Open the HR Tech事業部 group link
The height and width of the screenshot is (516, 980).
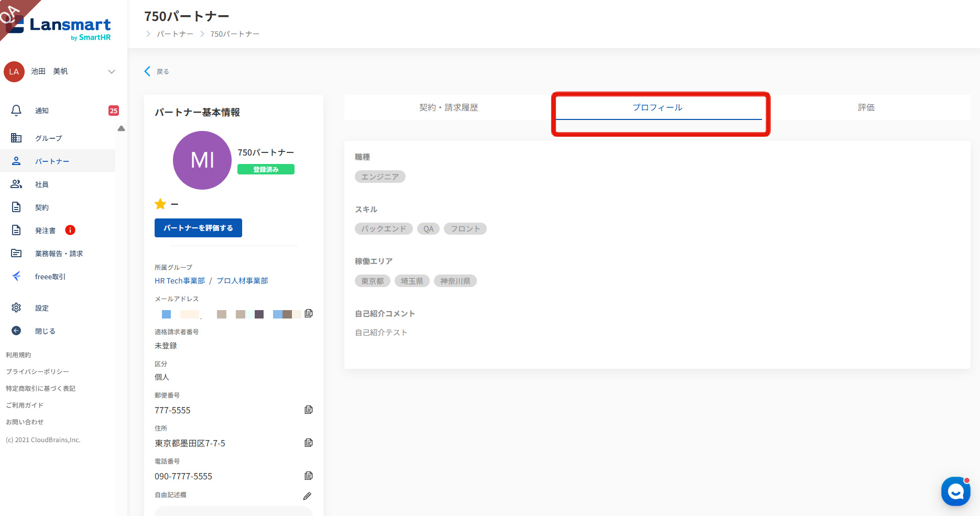(180, 281)
